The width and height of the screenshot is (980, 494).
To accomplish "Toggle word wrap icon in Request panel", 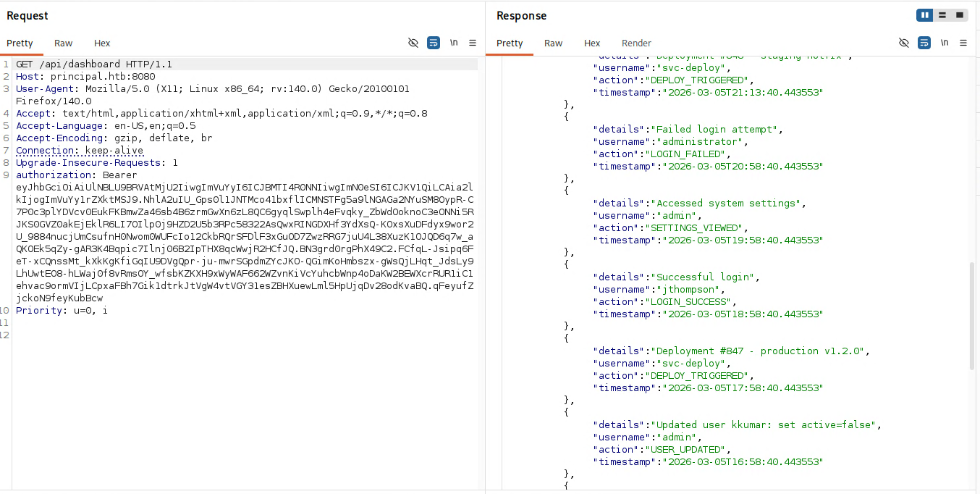I will (x=434, y=43).
